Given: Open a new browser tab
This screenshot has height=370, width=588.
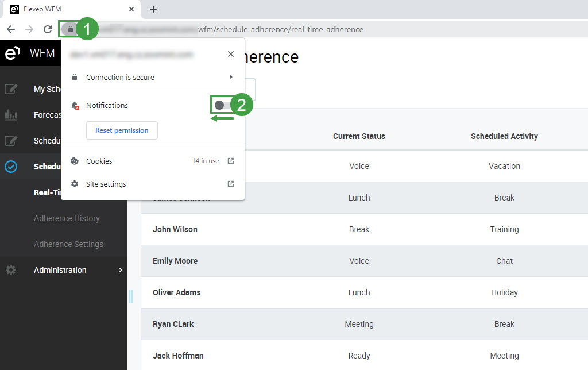Looking at the screenshot, I should click(x=153, y=9).
